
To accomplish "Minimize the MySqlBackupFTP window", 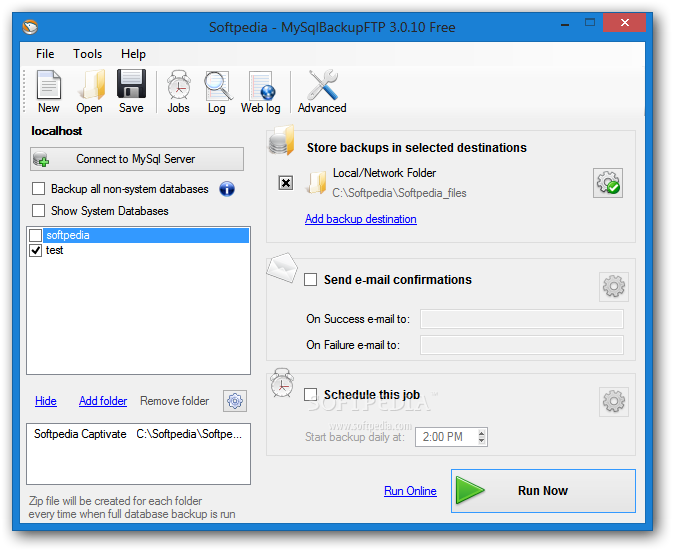I will click(565, 24).
